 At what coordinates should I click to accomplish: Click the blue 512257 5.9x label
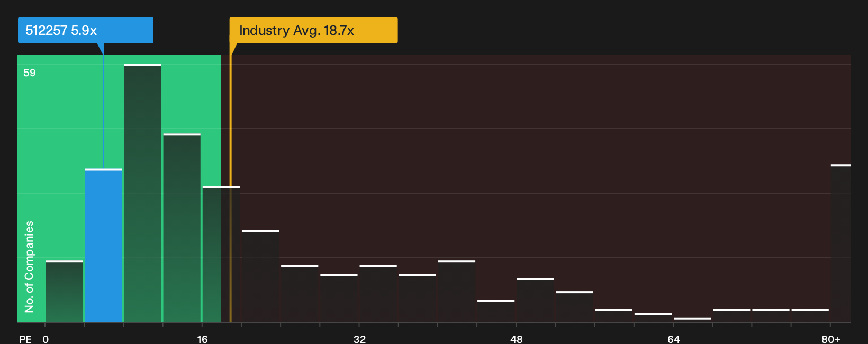pos(86,30)
